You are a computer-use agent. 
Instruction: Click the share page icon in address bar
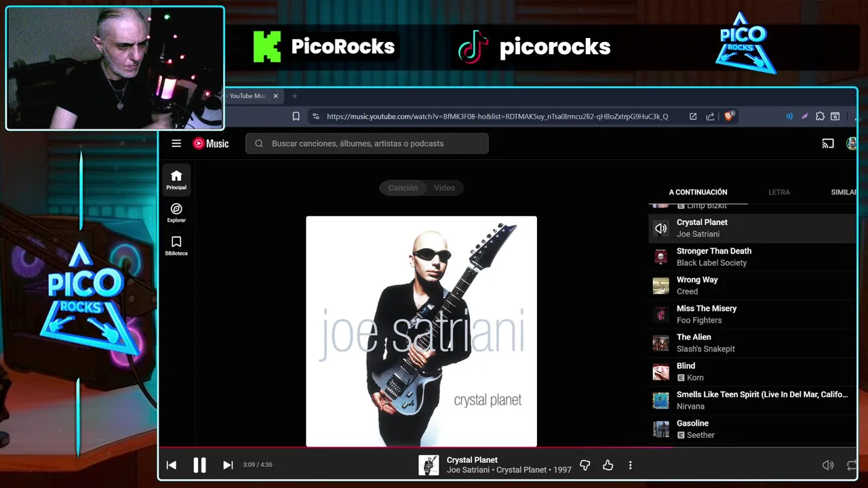[x=710, y=117]
